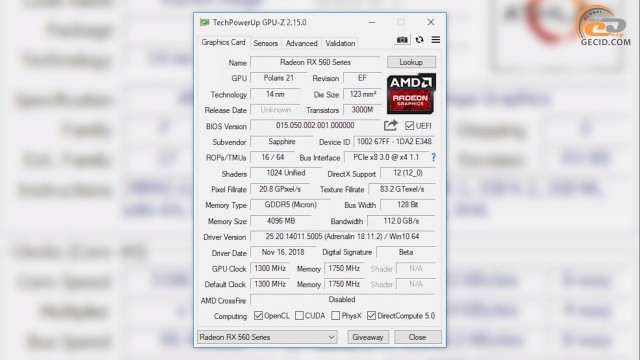Screen dimensions: 640x360
Task: Click the Giveaway button
Action: (x=368, y=337)
